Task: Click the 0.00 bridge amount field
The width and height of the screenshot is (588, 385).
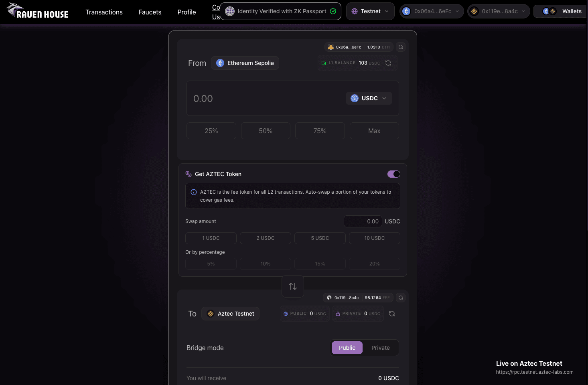Action: click(x=265, y=99)
